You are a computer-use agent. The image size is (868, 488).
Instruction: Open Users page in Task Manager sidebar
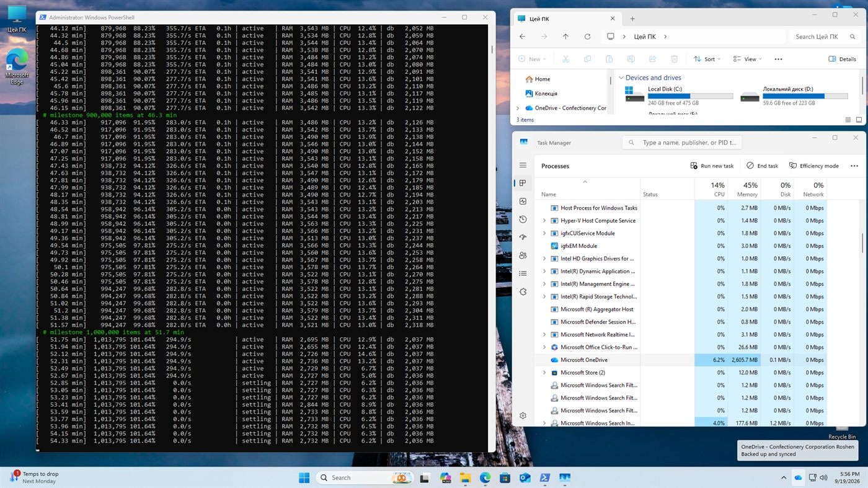point(523,255)
